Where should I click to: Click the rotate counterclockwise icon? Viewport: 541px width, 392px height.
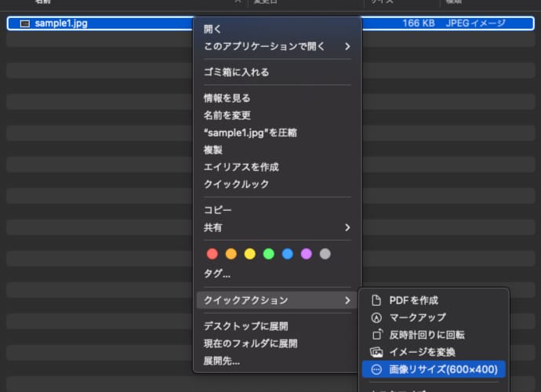click(x=376, y=335)
